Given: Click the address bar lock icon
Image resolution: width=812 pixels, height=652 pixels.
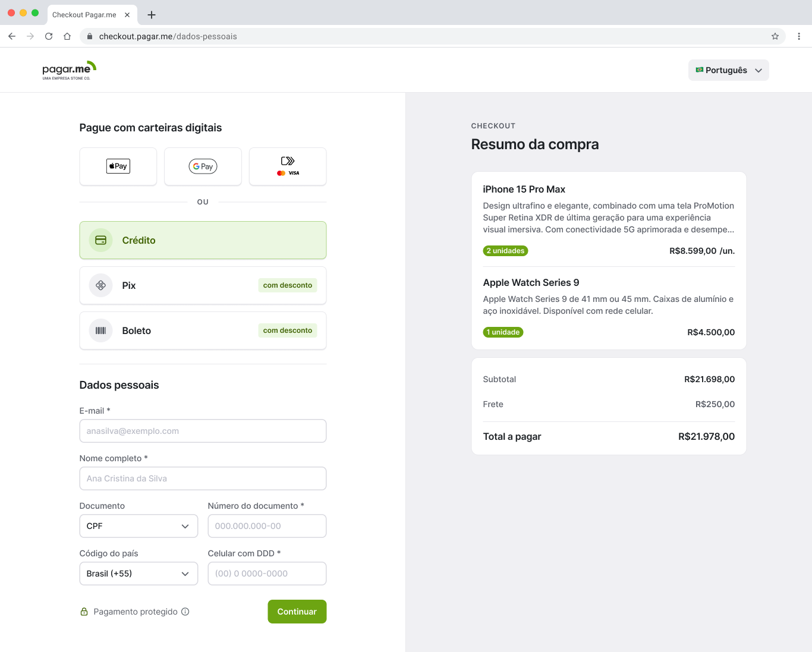Looking at the screenshot, I should pos(90,36).
